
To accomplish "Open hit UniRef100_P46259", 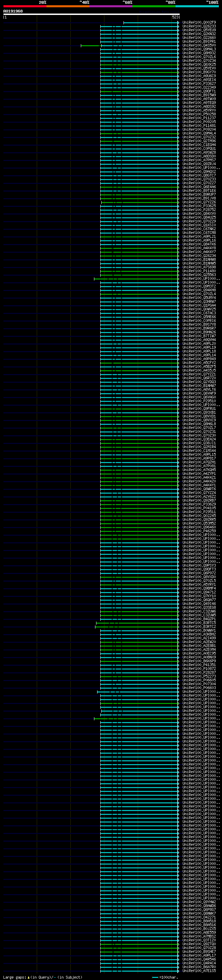I will click(199, 531).
